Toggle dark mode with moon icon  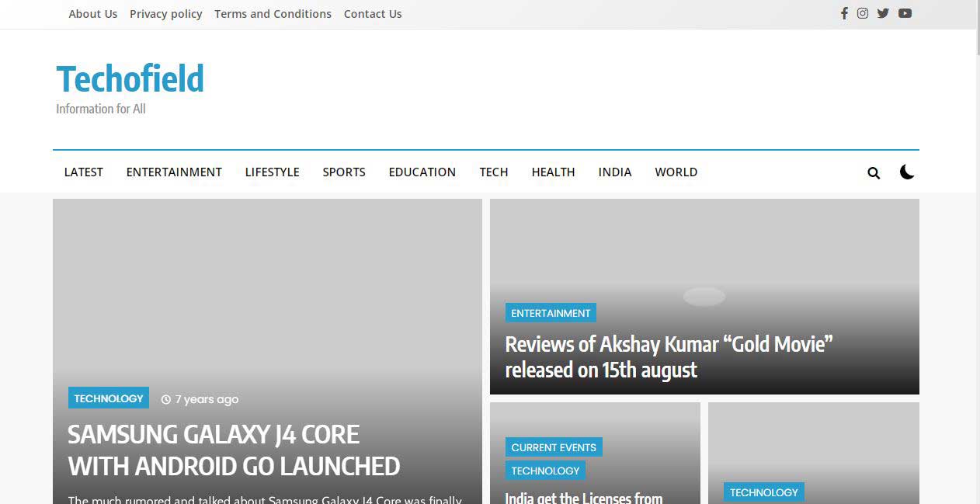coord(907,172)
